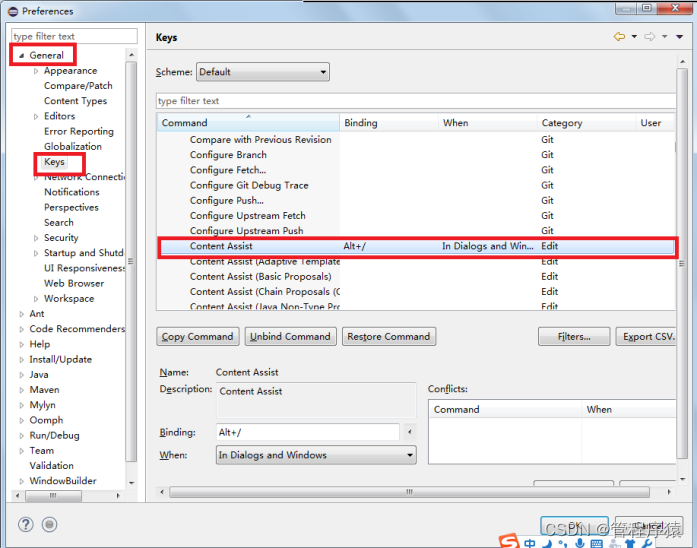Focus the left sidebar filter text field
This screenshot has width=697, height=548.
74,36
